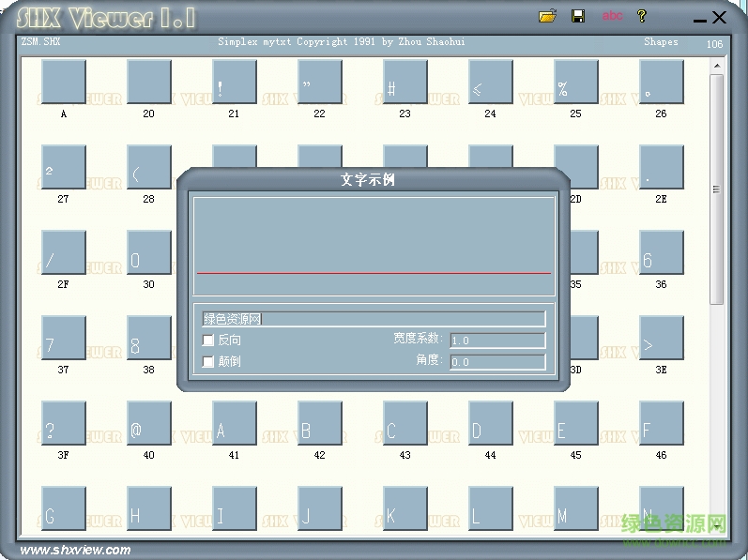
Task: Open help with the question mark icon
Action: click(642, 16)
